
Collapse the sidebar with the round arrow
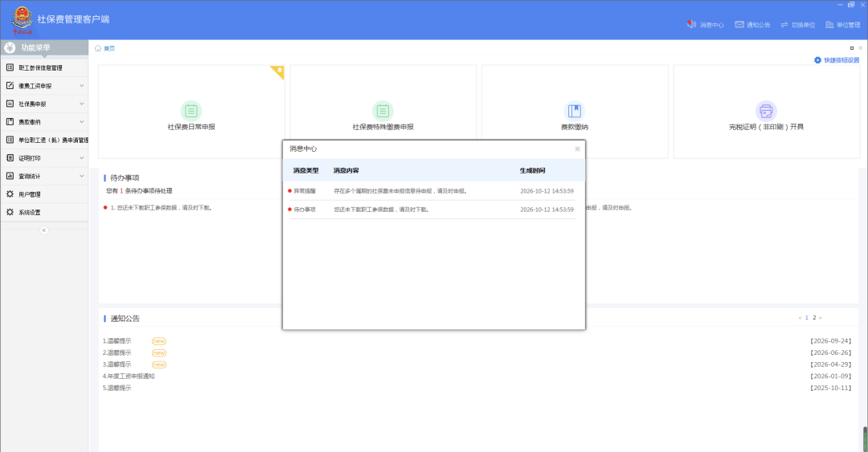[x=44, y=230]
